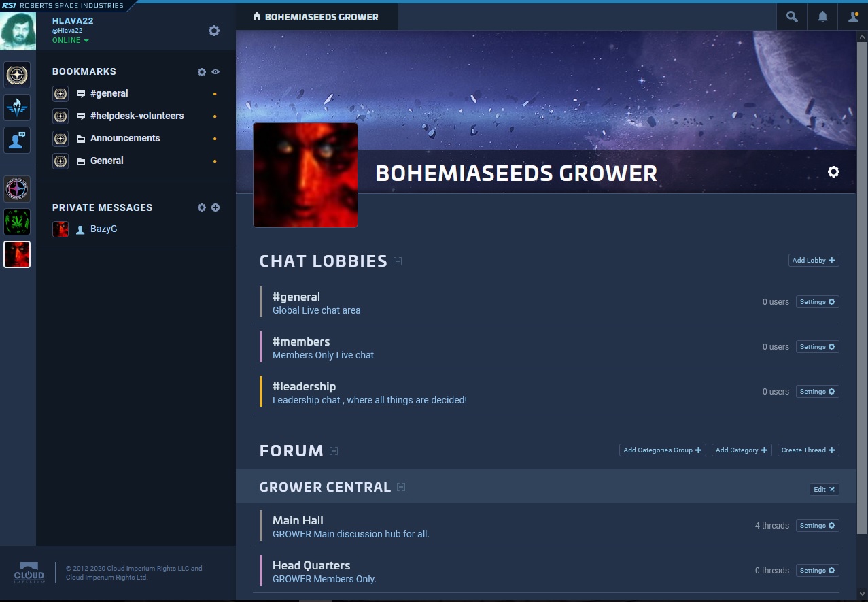Collapse the Grower Central group
This screenshot has width=868, height=602.
point(401,487)
